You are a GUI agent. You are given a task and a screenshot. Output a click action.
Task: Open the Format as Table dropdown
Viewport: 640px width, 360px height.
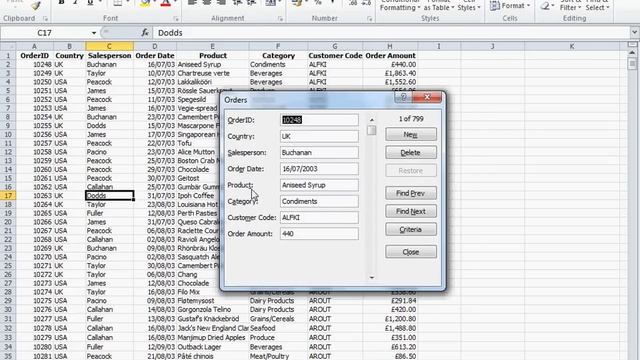pyautogui.click(x=438, y=6)
